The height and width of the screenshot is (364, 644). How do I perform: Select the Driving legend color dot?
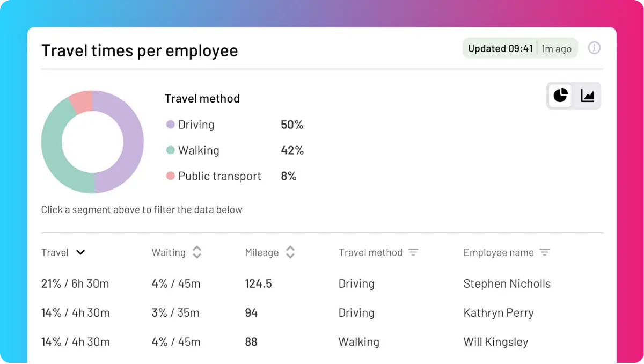point(171,125)
